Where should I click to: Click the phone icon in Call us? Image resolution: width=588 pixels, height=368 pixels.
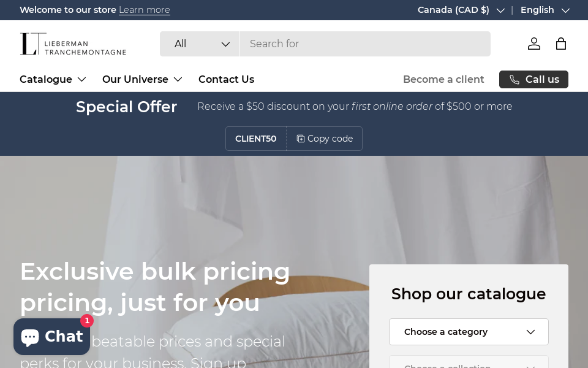514,80
